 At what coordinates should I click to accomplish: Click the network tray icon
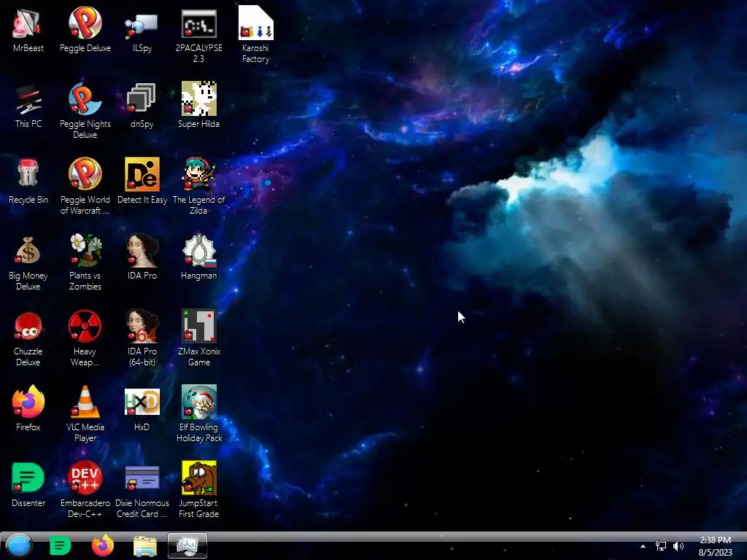(660, 546)
